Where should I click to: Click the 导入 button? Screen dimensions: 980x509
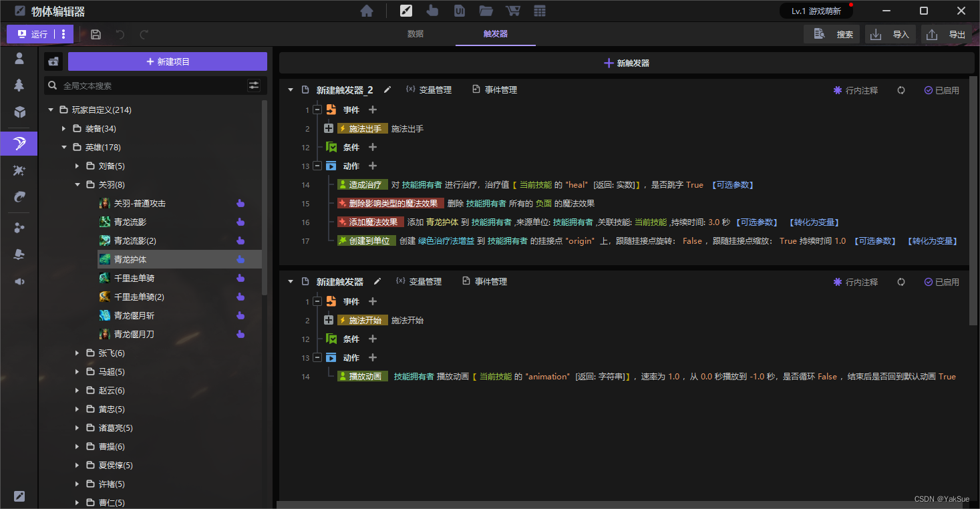pyautogui.click(x=891, y=34)
